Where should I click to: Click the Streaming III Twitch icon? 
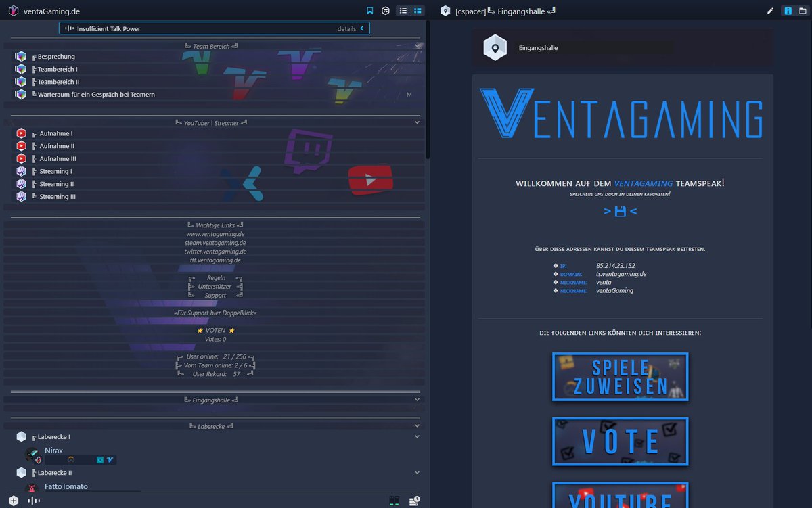[x=21, y=196]
